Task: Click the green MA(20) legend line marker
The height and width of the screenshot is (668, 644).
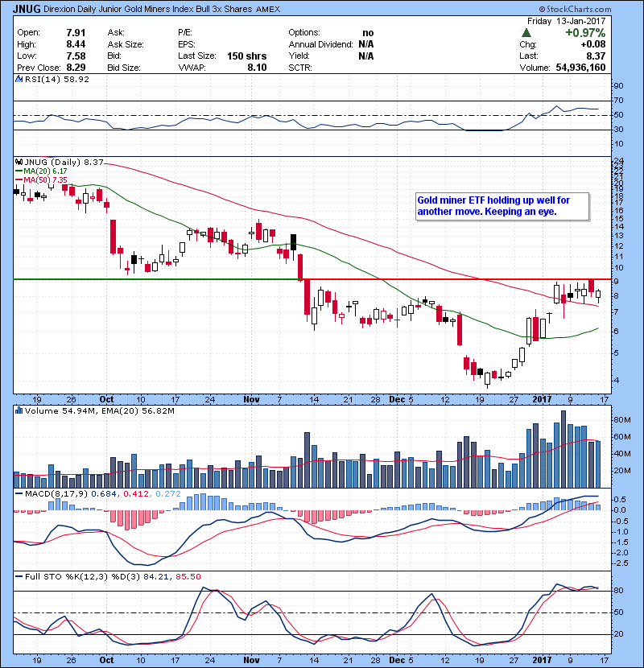Action: pyautogui.click(x=19, y=171)
